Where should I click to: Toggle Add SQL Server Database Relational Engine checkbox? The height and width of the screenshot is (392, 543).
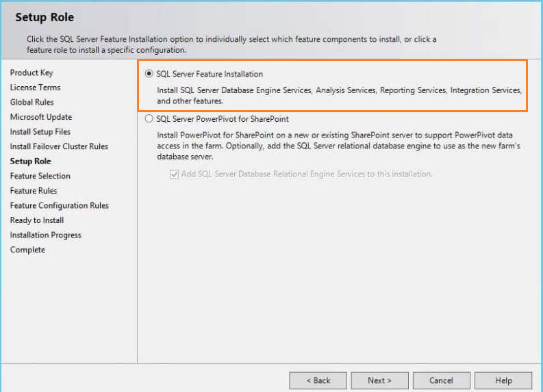pos(173,174)
